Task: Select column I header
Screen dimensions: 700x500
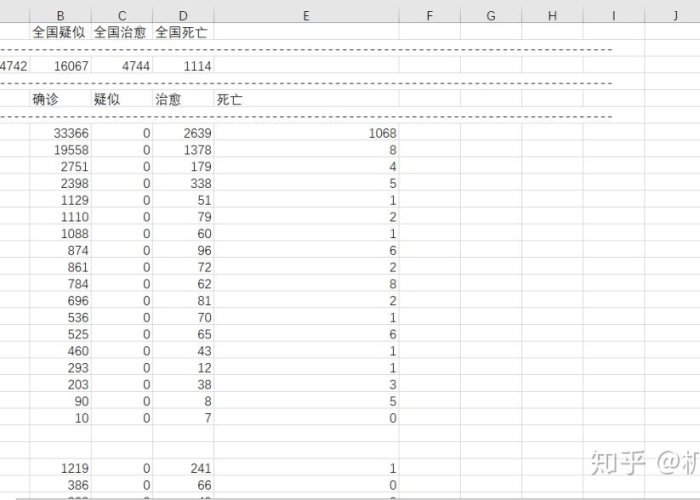Action: tap(614, 15)
